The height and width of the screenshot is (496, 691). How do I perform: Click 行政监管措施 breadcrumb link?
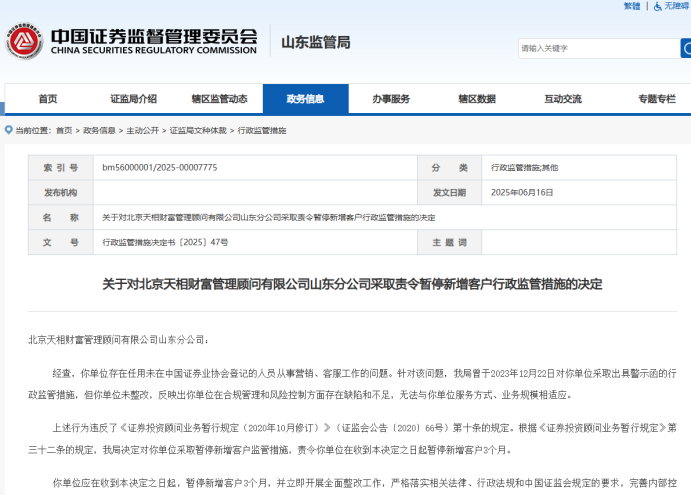coord(262,131)
